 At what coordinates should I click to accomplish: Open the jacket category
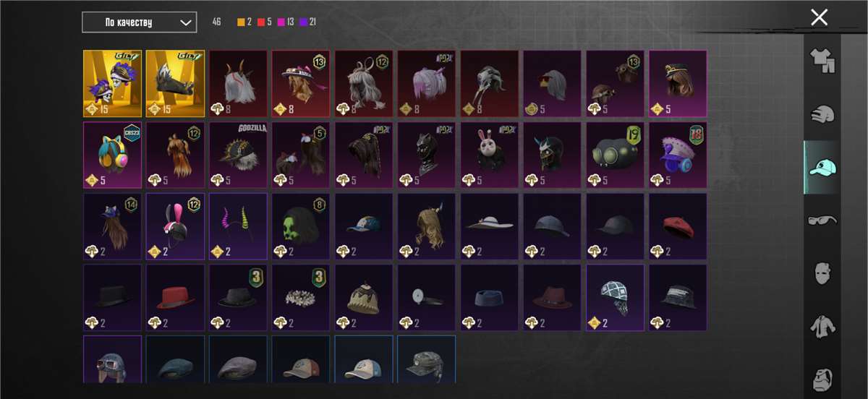822,326
